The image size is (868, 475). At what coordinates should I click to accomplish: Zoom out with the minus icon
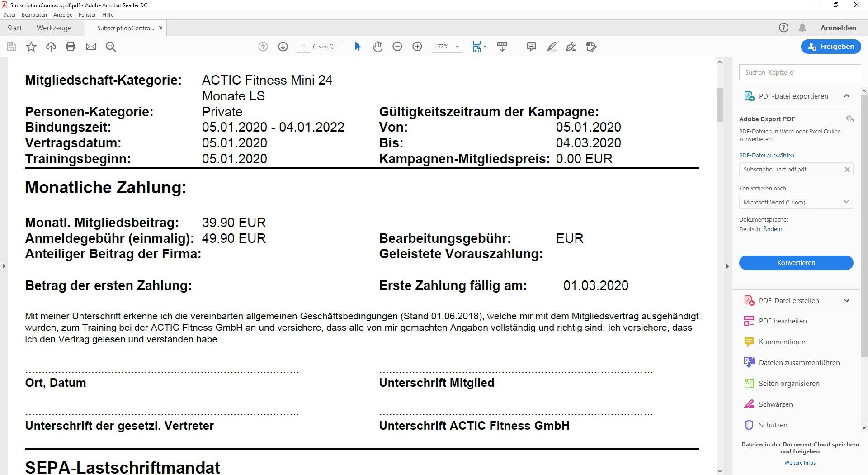397,47
